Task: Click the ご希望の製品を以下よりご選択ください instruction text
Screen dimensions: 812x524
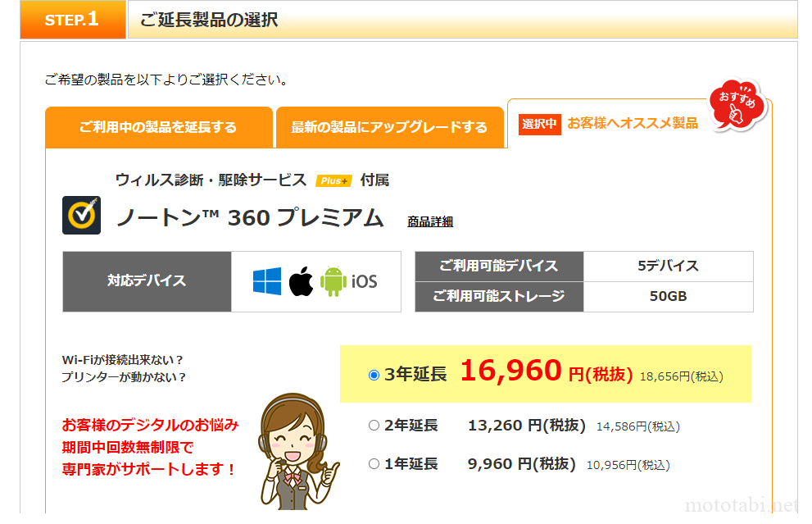Action: click(166, 80)
